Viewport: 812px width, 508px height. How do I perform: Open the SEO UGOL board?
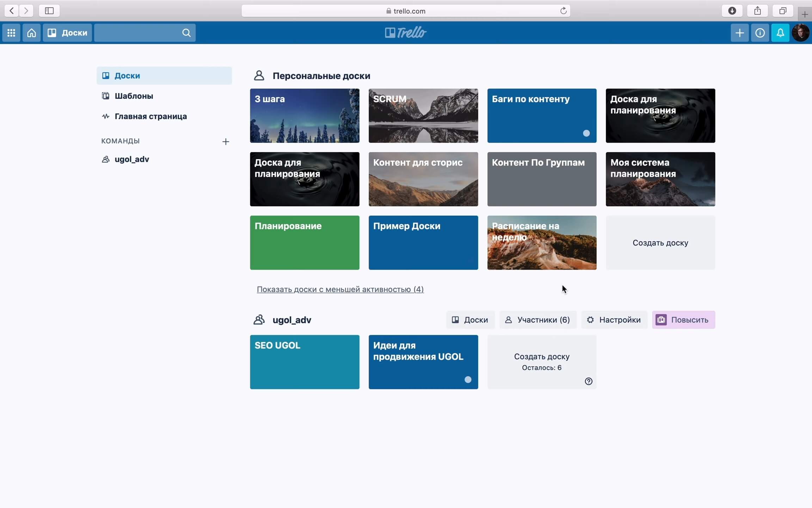coord(304,362)
